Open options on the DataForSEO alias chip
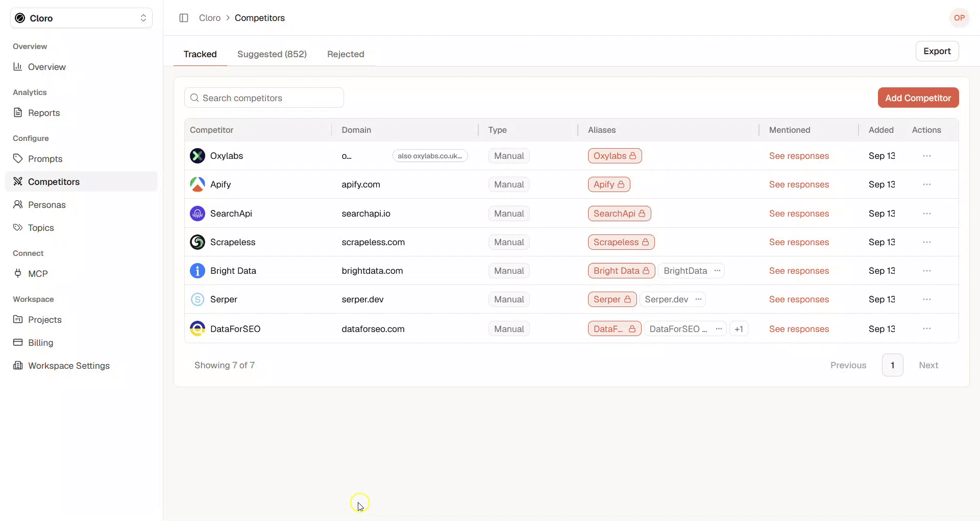The width and height of the screenshot is (980, 521). [x=719, y=329]
